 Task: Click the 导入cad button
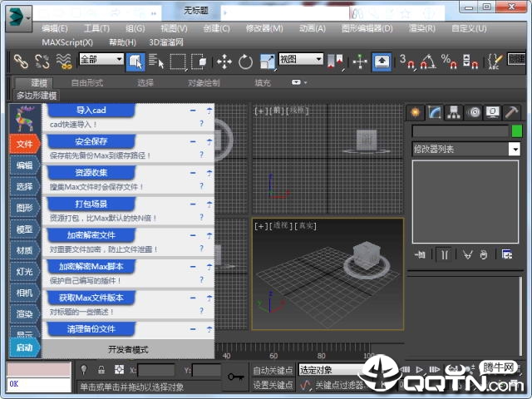(x=91, y=110)
